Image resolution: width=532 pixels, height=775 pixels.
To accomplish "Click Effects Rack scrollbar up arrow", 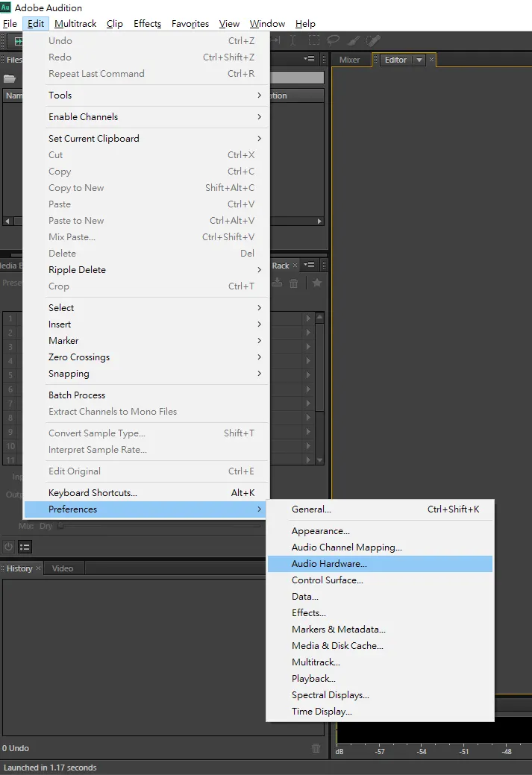I will pyautogui.click(x=320, y=316).
